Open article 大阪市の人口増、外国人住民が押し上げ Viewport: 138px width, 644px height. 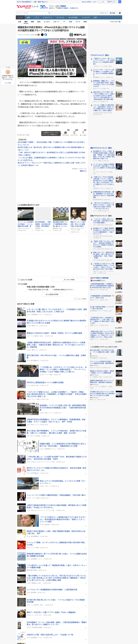pos(50,634)
